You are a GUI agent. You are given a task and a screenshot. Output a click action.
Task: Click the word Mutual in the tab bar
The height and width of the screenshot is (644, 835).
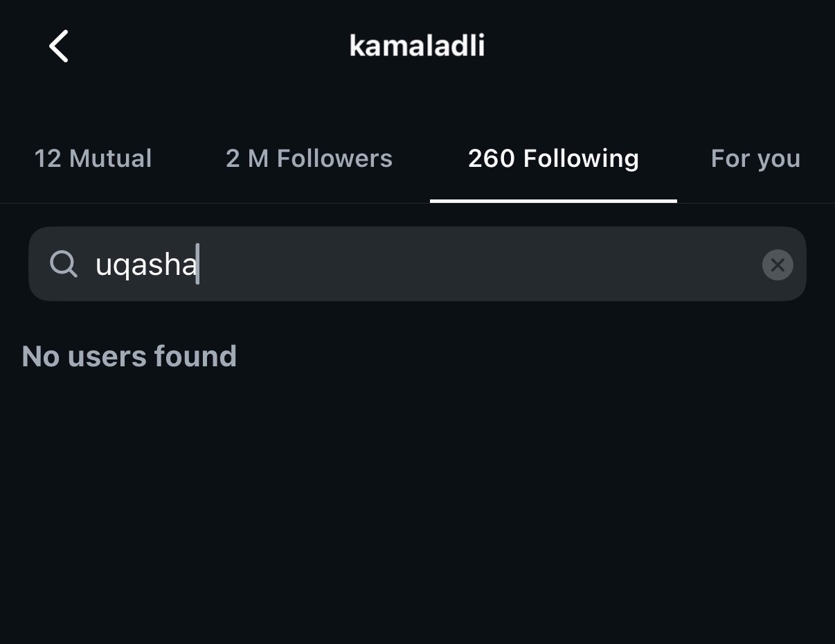(x=110, y=159)
